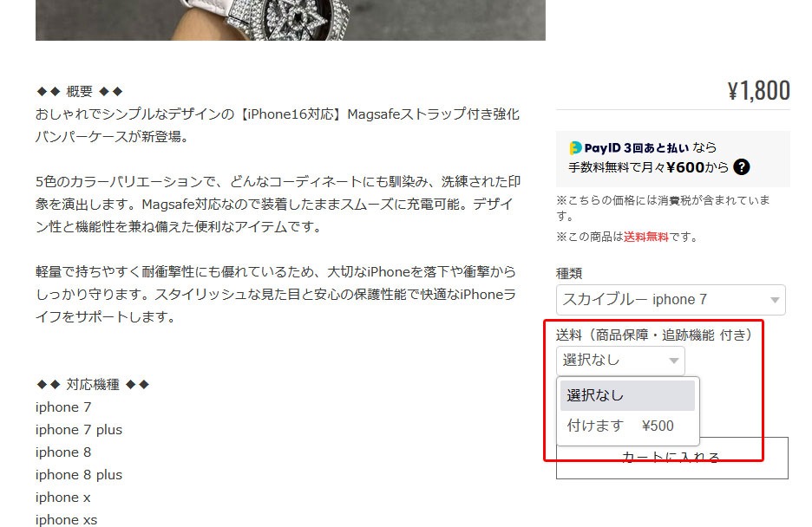Click the red 送料無料 text
This screenshot has width=812, height=527.
coord(646,237)
